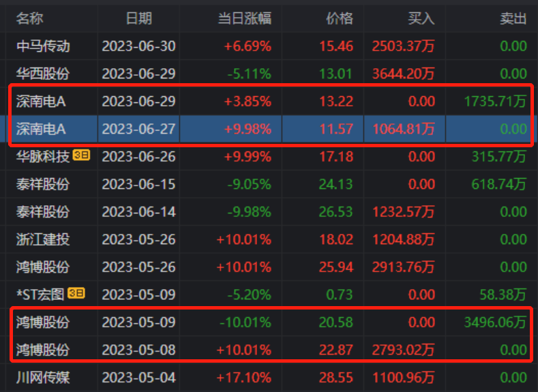The width and height of the screenshot is (538, 392).
Task: Click the price 22.87
Action: 336,350
